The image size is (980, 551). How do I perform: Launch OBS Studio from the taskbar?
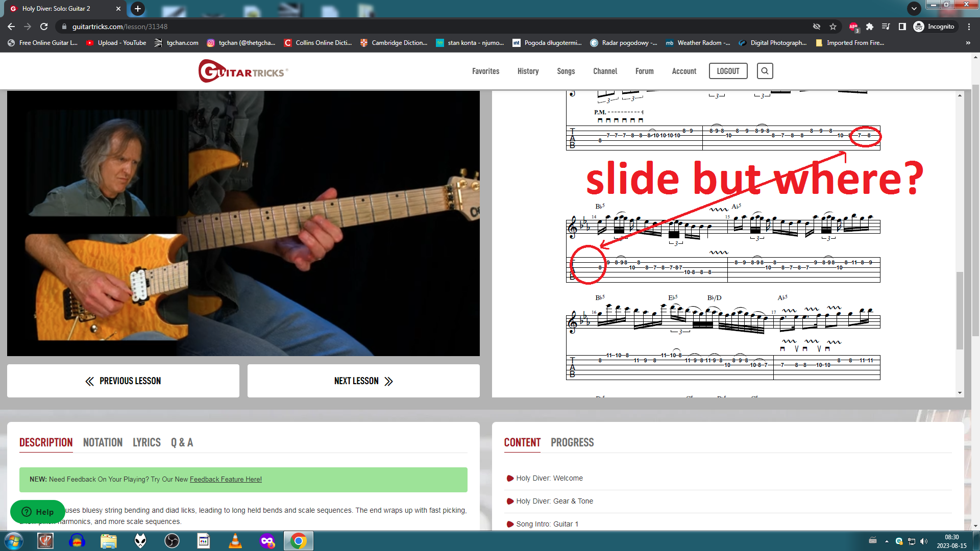click(172, 541)
